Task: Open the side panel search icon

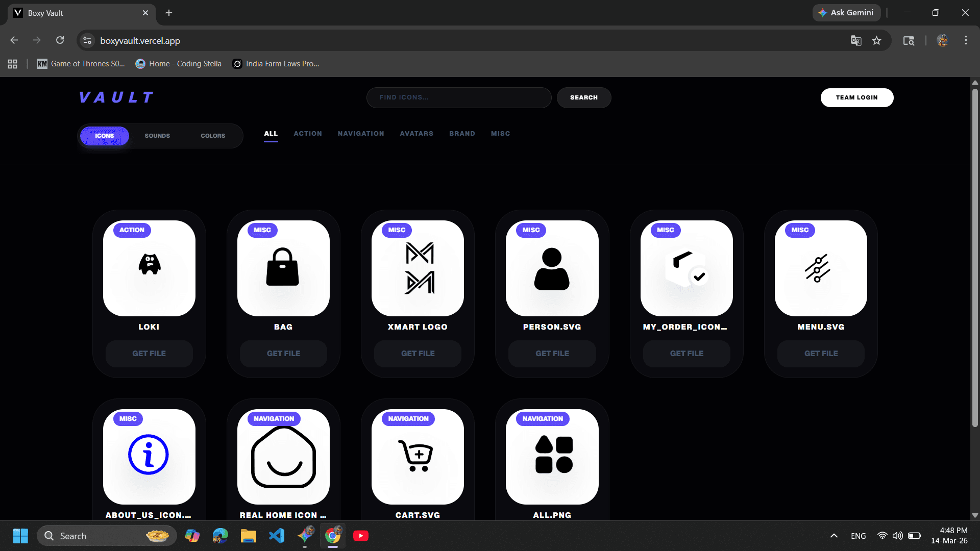Action: (x=909, y=41)
